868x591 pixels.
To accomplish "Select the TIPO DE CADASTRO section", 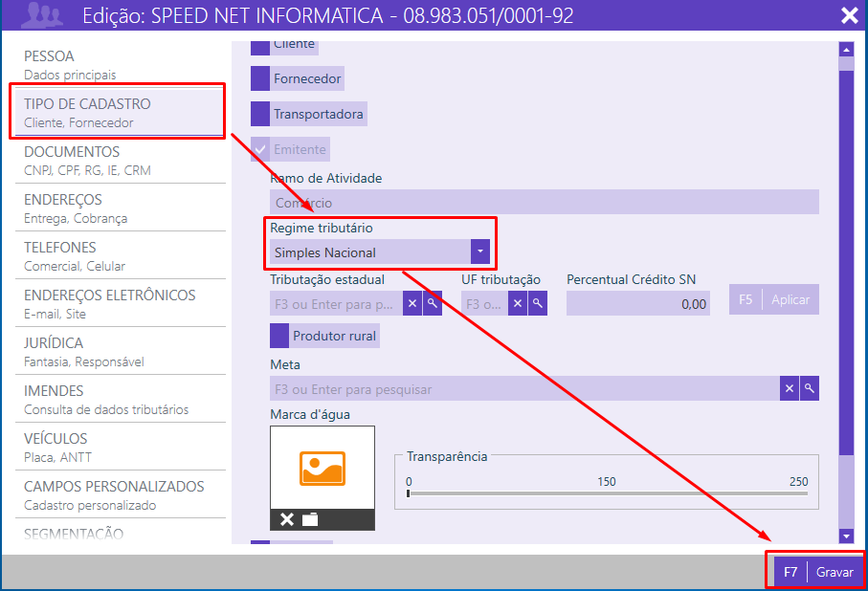I will 121,112.
